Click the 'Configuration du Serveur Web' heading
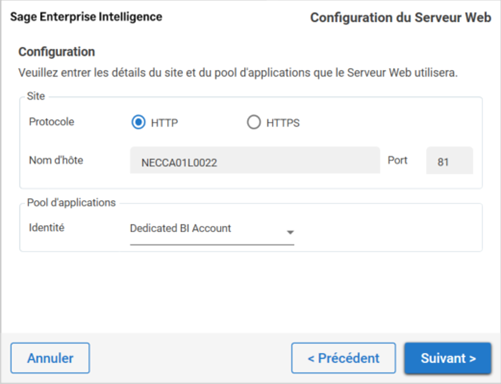 click(x=401, y=18)
